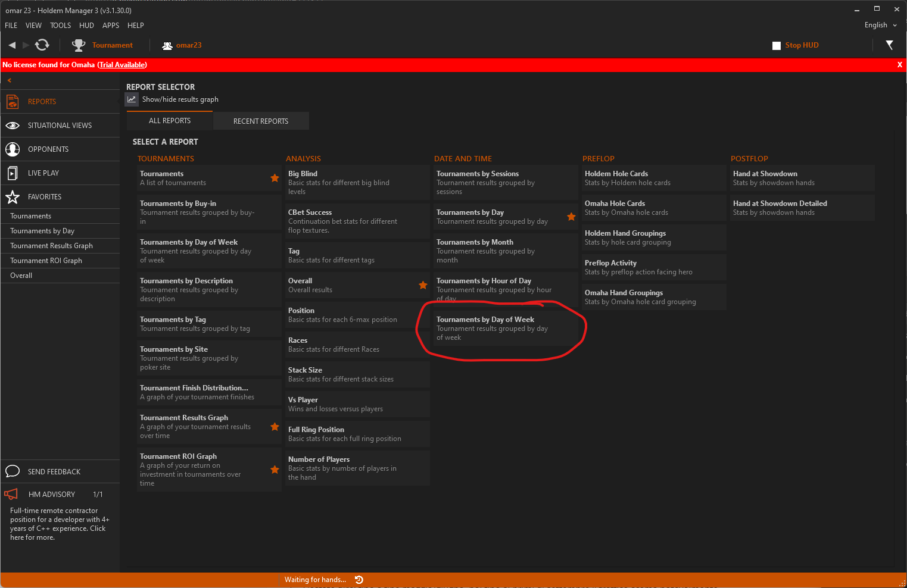Select Tournaments in favorites list
The width and height of the screenshot is (907, 588).
click(x=60, y=216)
